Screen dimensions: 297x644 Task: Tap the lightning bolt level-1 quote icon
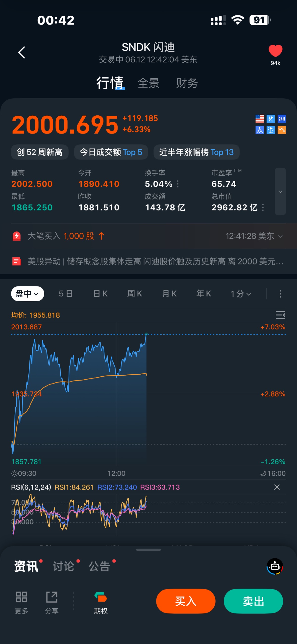click(271, 119)
